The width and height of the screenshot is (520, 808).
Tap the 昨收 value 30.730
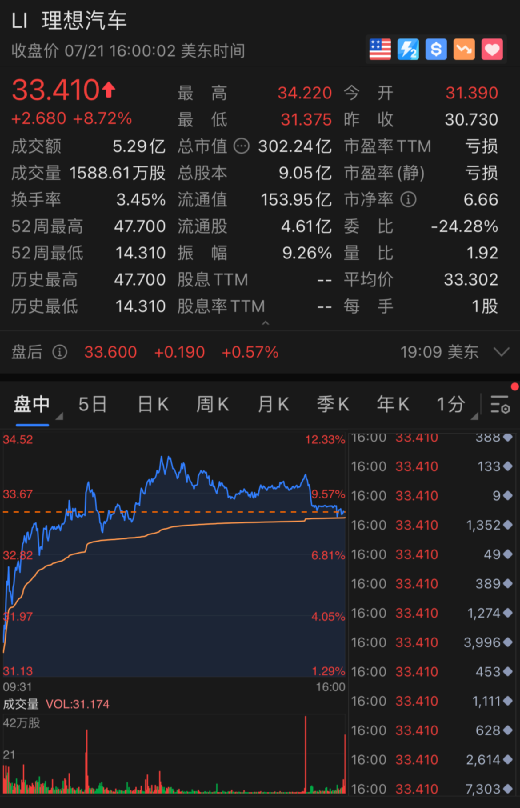472,120
